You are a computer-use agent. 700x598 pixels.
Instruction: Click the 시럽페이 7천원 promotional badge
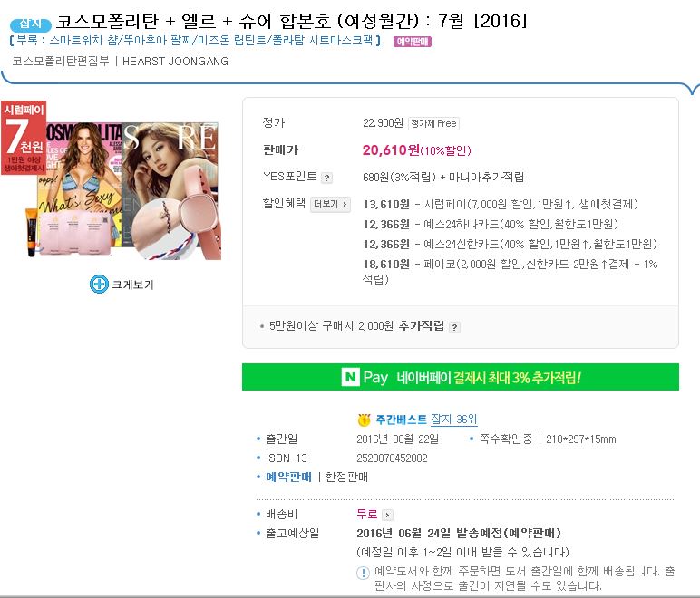[x=24, y=138]
